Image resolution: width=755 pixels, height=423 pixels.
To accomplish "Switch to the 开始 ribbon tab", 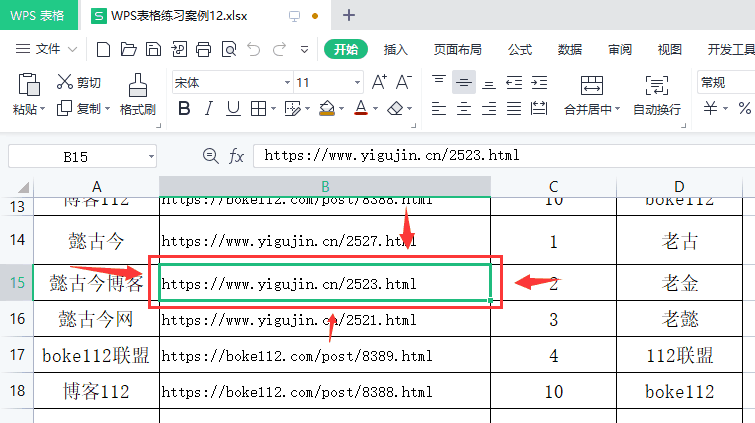I will (346, 49).
